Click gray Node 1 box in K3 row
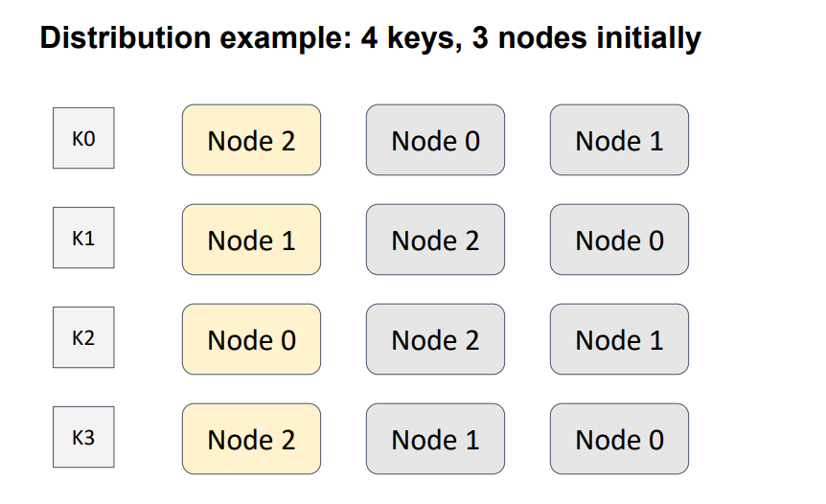 435,439
